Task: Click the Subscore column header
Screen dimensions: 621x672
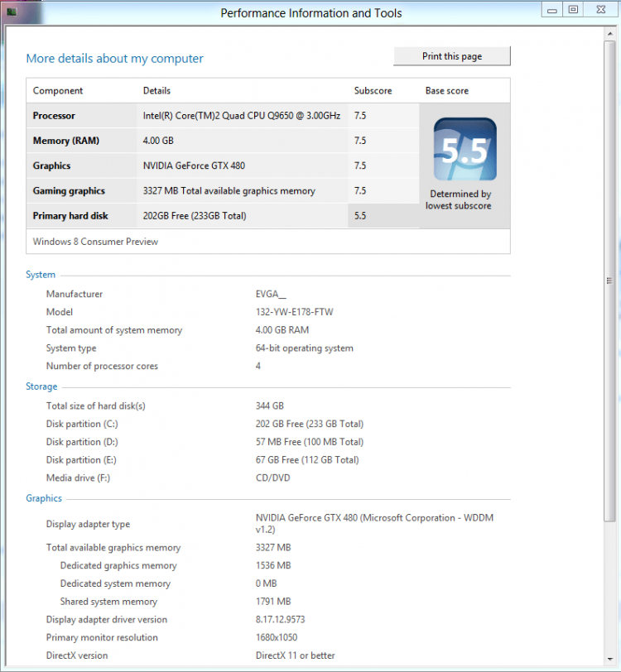Action: click(373, 91)
